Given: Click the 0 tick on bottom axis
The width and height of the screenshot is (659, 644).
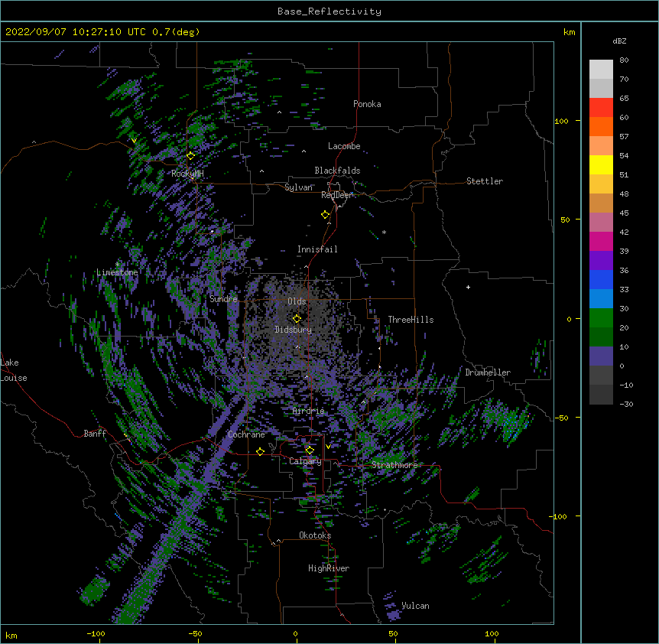Looking at the screenshot, I should click(295, 634).
